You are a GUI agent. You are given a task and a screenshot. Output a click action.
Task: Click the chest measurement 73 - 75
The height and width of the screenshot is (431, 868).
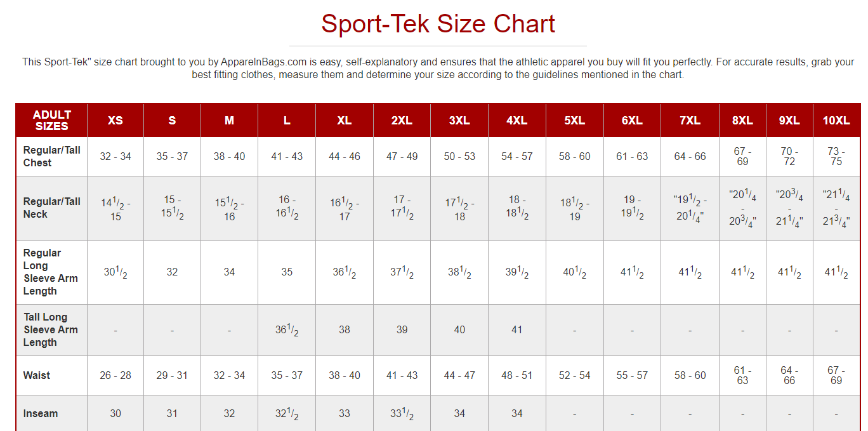pos(836,156)
